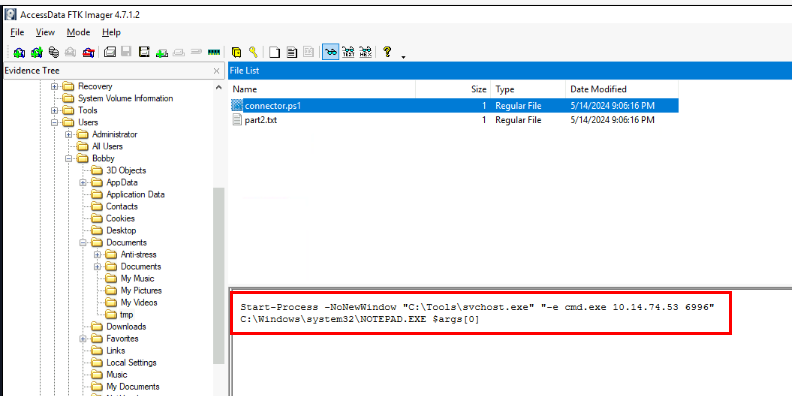792x396 pixels.
Task: Click the Capture Memory chip icon
Action: (x=214, y=52)
